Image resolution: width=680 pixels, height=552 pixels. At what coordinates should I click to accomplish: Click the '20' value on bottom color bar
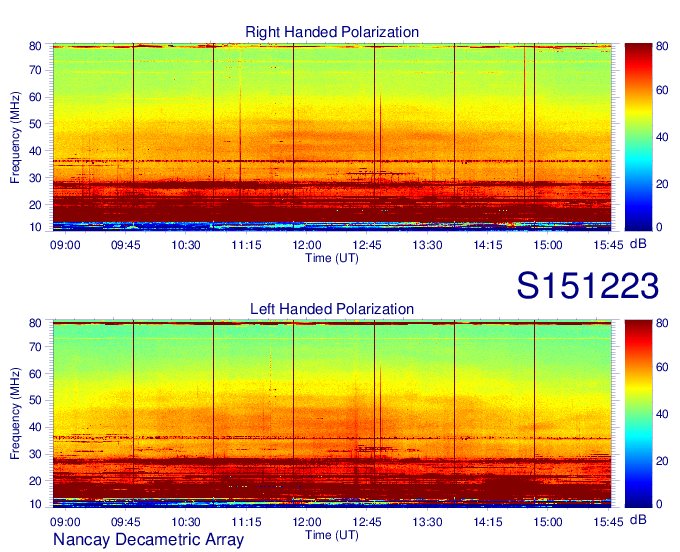click(x=662, y=461)
